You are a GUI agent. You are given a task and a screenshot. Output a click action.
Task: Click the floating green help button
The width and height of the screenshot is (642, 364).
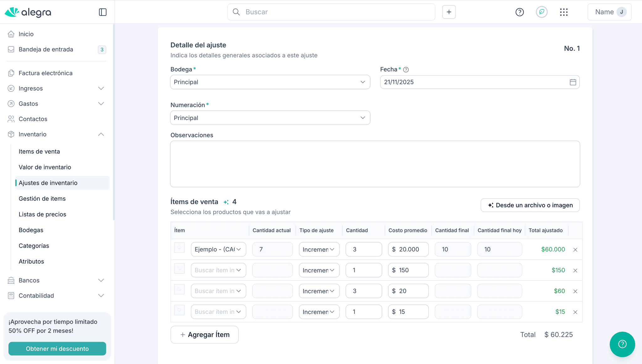click(x=622, y=344)
